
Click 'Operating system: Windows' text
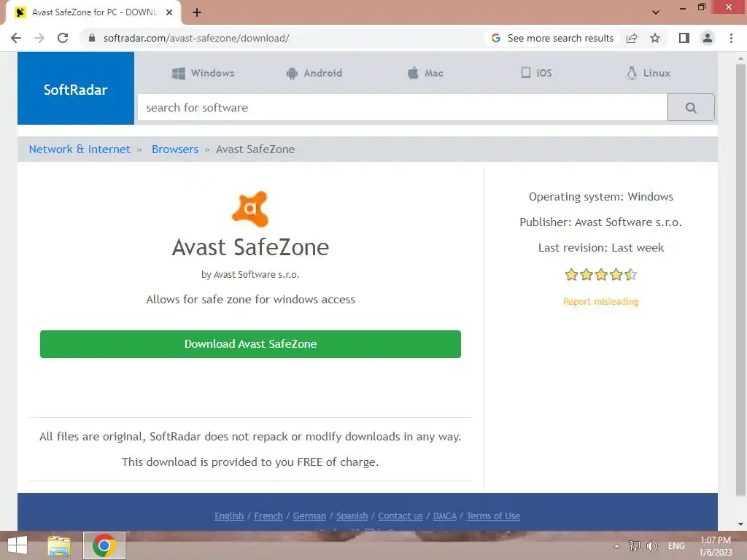coord(601,197)
